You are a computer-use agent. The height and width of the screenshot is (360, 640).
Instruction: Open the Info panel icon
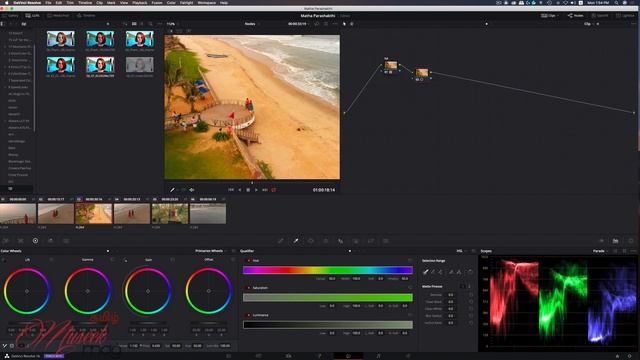pyautogui.click(x=631, y=241)
